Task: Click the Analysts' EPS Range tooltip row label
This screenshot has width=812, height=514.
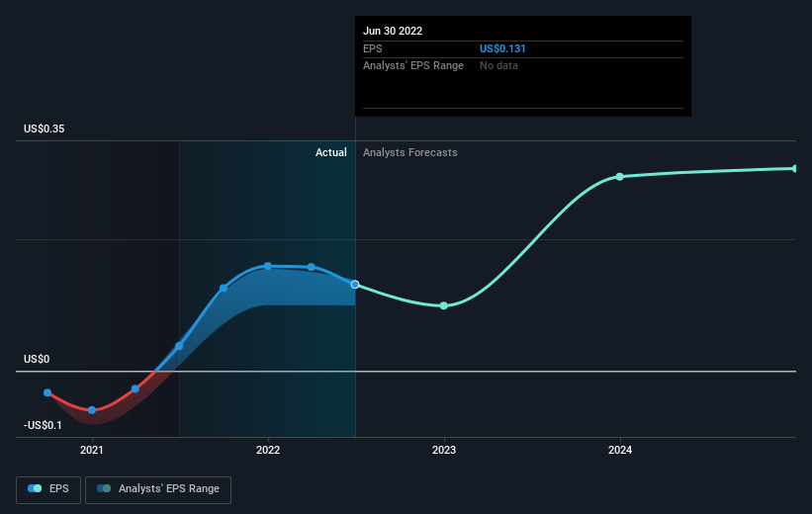Action: 413,66
